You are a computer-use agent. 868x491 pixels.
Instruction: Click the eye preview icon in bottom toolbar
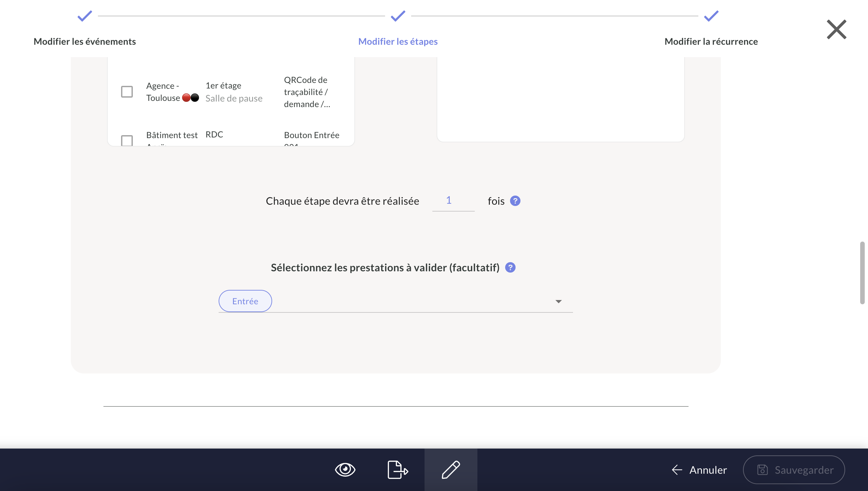click(x=345, y=469)
